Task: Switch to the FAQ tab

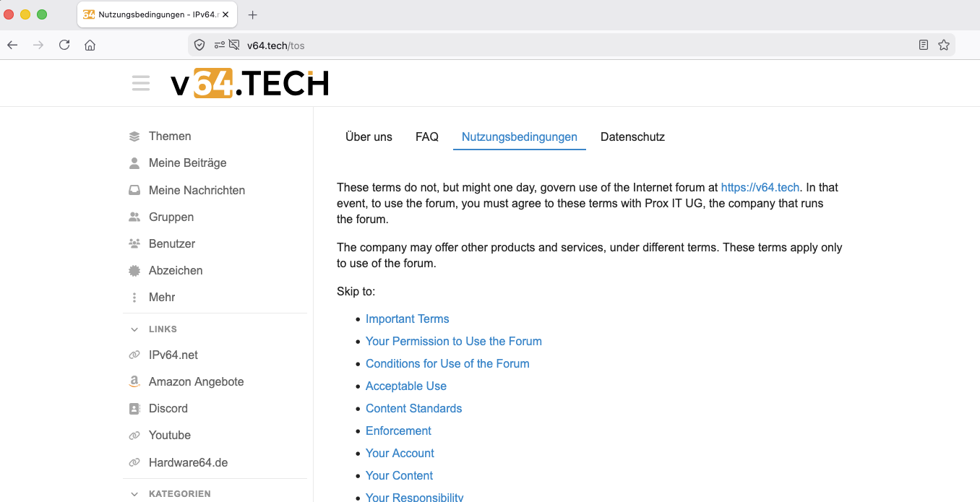Action: (x=427, y=137)
